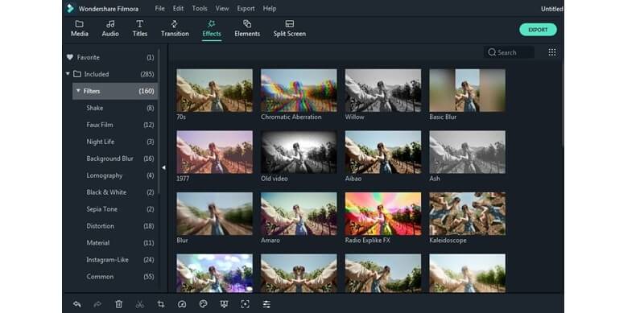Select the Amaro effect thumbnail

click(x=299, y=213)
